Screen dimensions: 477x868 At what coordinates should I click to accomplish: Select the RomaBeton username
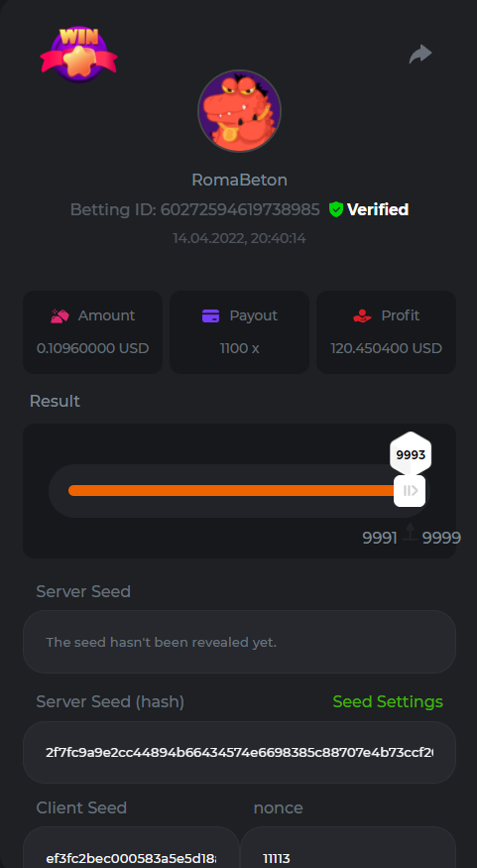point(239,180)
